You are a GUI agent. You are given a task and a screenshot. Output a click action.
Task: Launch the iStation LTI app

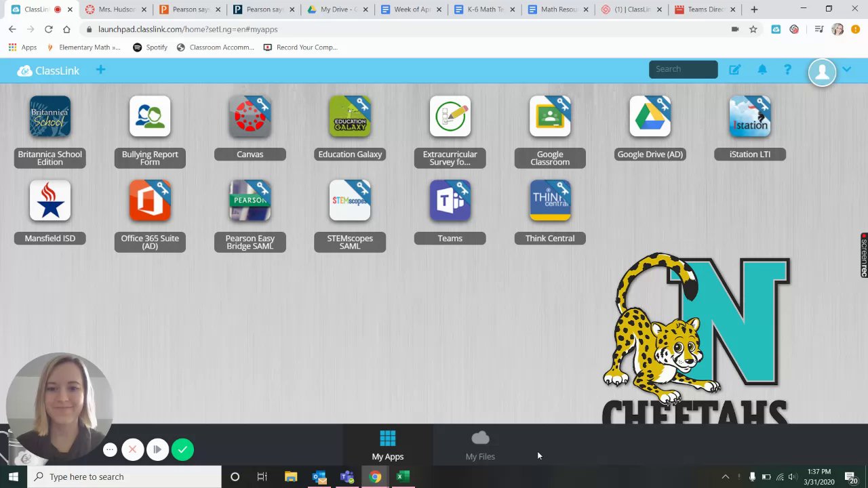click(750, 117)
